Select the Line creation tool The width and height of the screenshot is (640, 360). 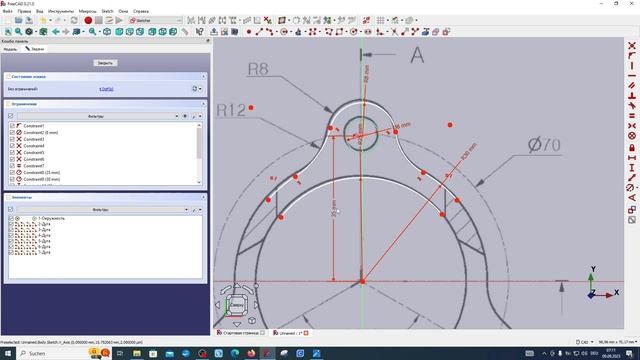(259, 32)
